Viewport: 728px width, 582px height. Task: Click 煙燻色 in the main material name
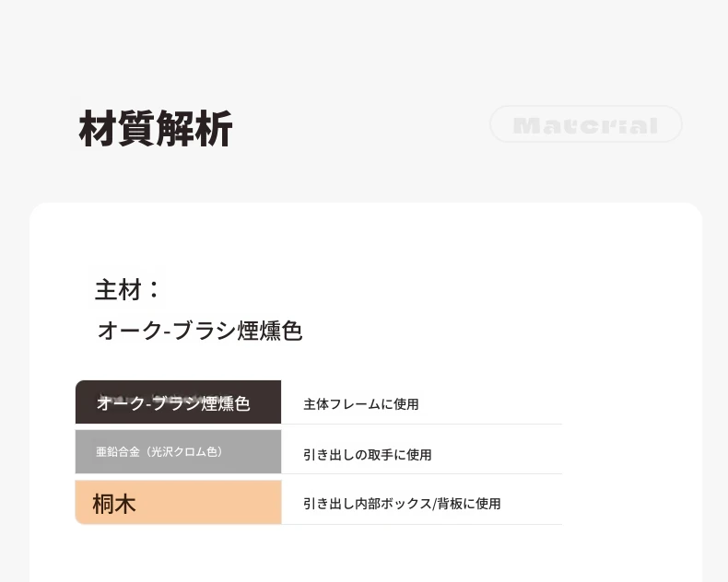(270, 331)
